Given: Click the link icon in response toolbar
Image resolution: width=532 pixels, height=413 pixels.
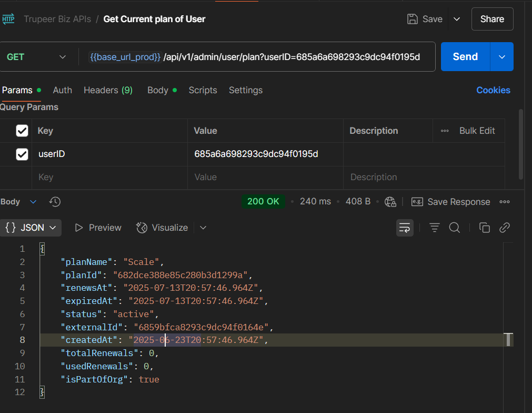Looking at the screenshot, I should (x=504, y=228).
